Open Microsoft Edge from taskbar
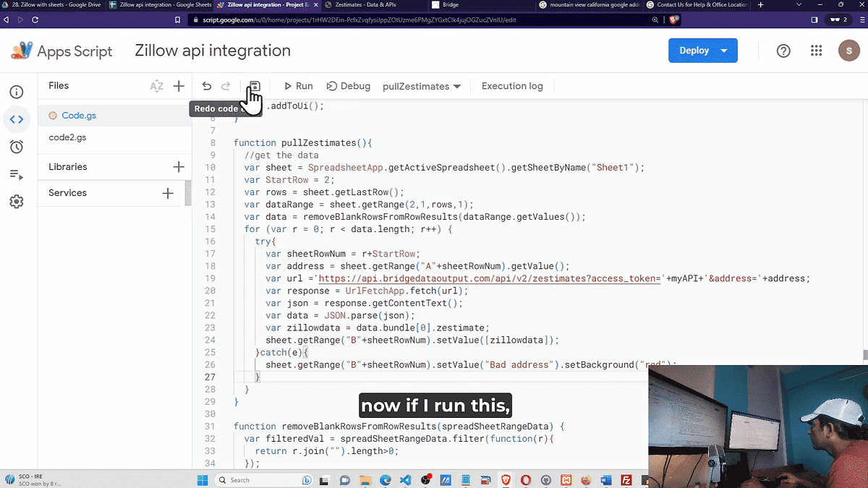868x488 pixels. (x=385, y=479)
